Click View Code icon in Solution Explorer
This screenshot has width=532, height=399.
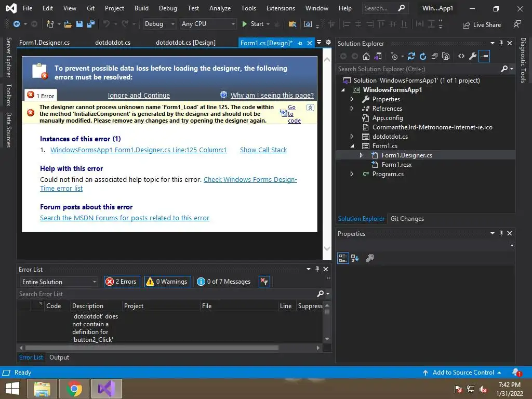click(461, 56)
